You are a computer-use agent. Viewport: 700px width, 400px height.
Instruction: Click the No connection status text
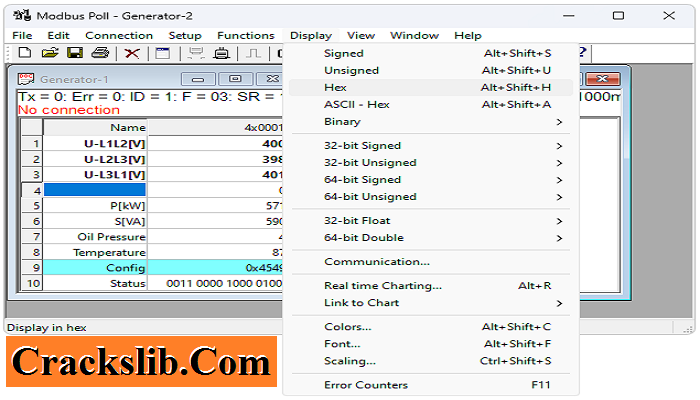69,110
